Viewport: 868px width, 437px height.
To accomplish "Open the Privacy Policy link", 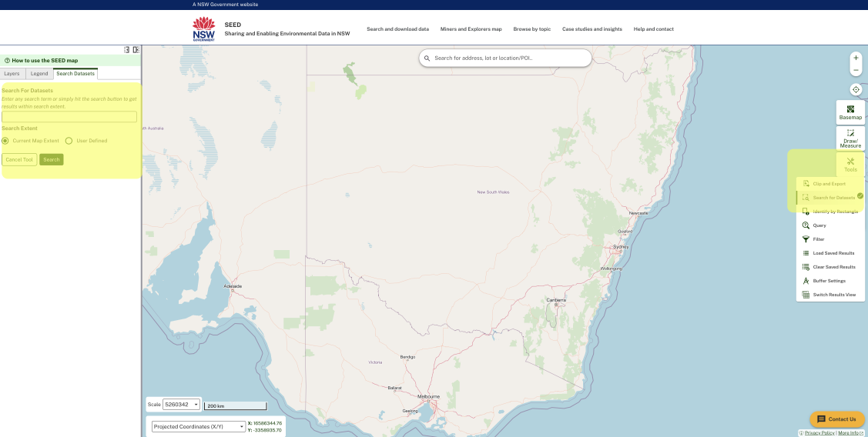I will pyautogui.click(x=819, y=433).
